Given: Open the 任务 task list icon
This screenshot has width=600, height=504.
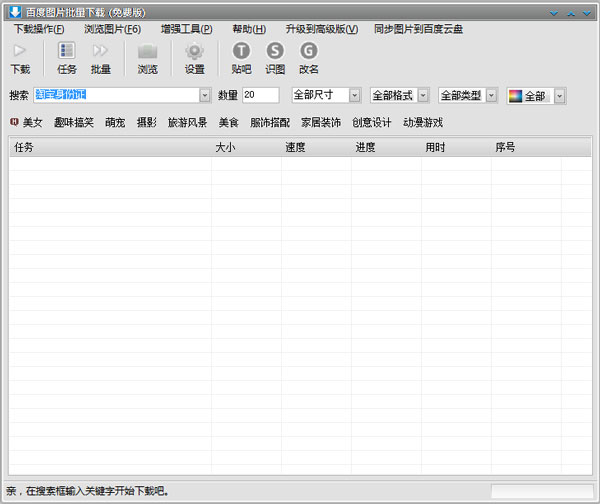Looking at the screenshot, I should click(x=67, y=51).
